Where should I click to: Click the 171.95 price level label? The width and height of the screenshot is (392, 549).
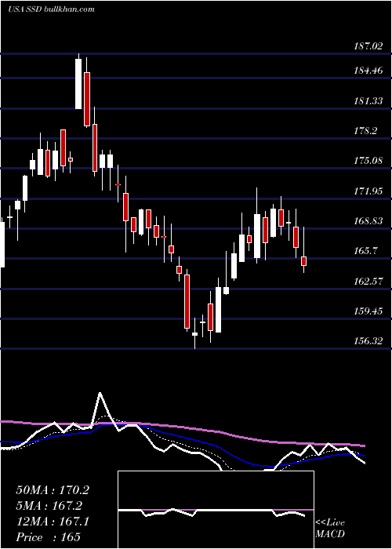tap(368, 191)
